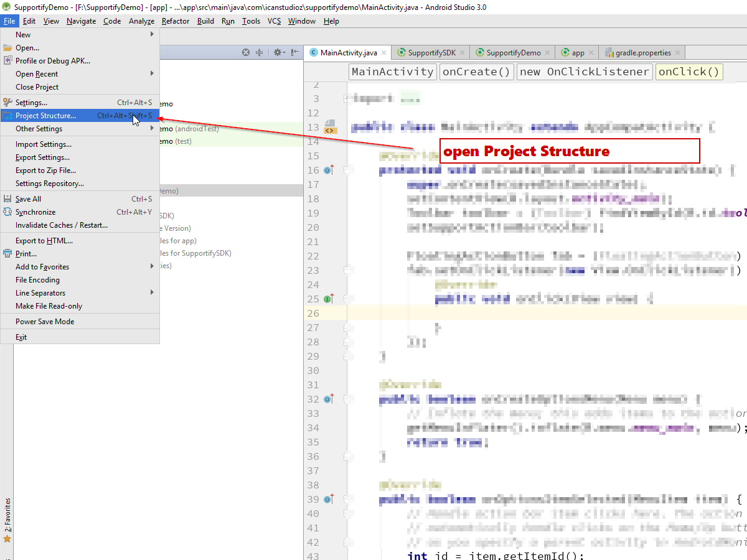747x560 pixels.
Task: Choose Import Settings... from File menu
Action: (80, 144)
